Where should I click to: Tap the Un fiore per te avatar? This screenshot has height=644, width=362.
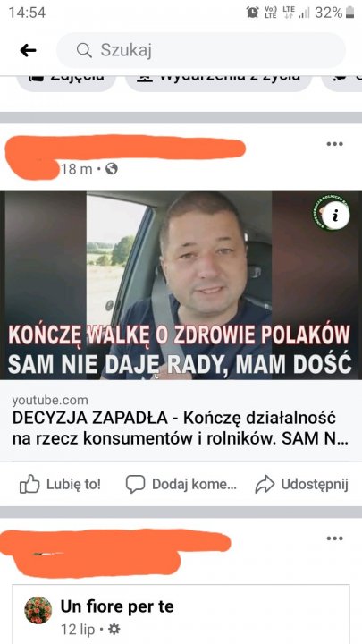pyautogui.click(x=38, y=610)
